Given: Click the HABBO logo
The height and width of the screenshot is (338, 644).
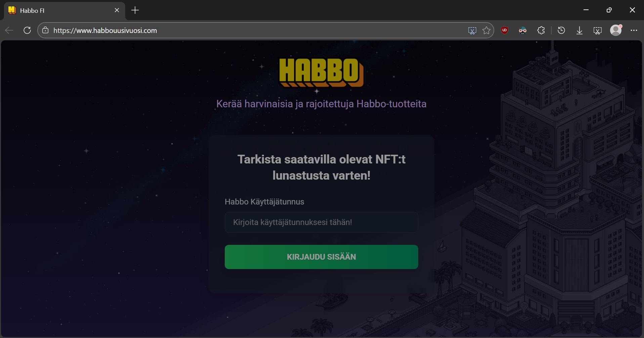Looking at the screenshot, I should click(x=321, y=73).
